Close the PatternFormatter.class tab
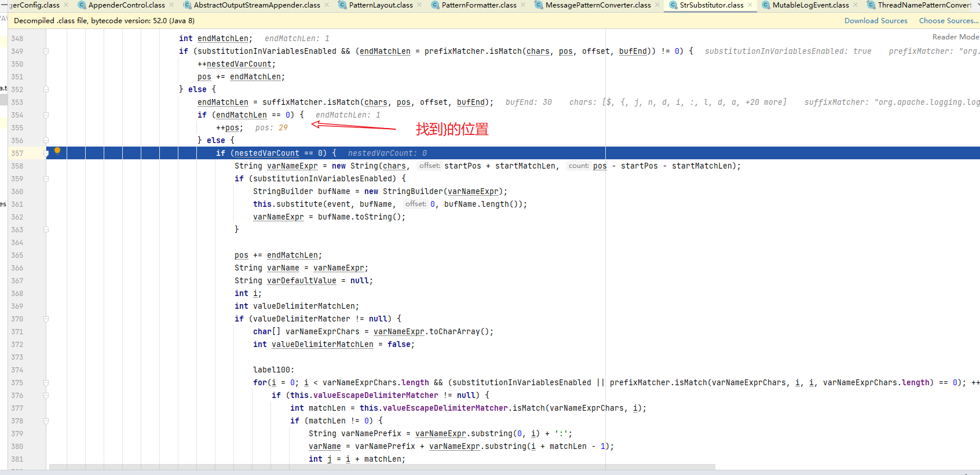The height and width of the screenshot is (475, 980). click(523, 5)
